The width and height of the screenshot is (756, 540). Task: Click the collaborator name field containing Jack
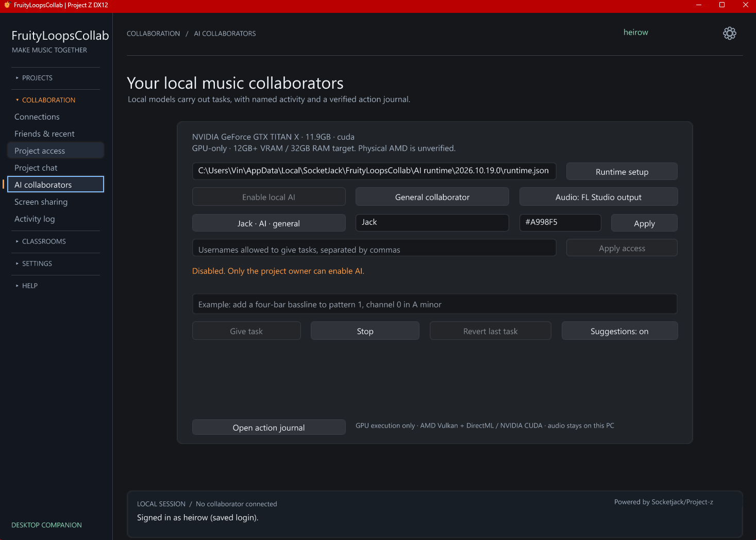pyautogui.click(x=432, y=223)
